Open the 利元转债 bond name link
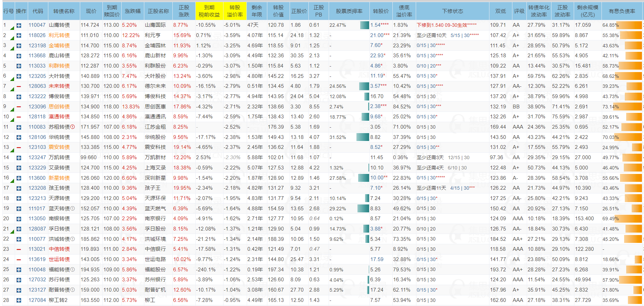Image resolution: width=644 pixels, height=306 pixels. click(x=59, y=36)
